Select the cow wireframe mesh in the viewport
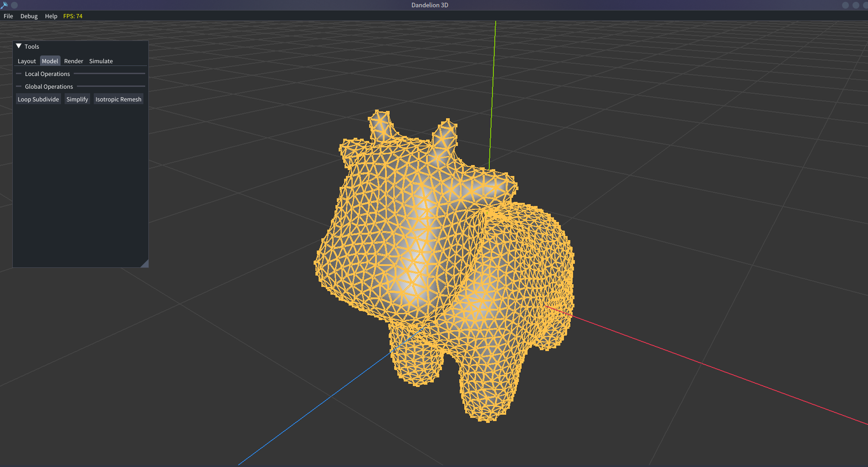868x467 pixels. pos(437,255)
